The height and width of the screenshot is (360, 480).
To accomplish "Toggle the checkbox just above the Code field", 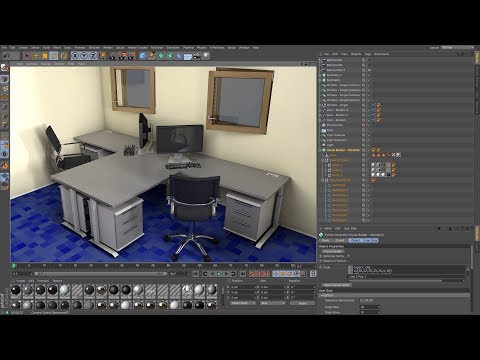I will 348,261.
